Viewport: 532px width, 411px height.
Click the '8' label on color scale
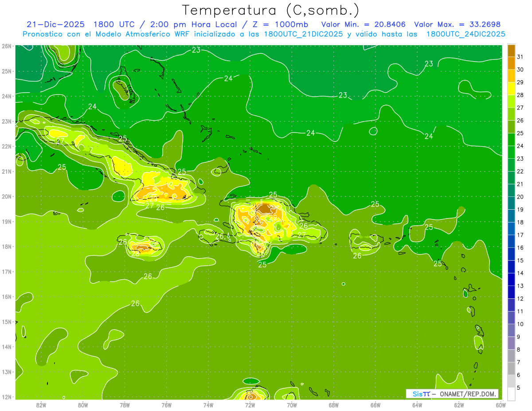coord(519,349)
